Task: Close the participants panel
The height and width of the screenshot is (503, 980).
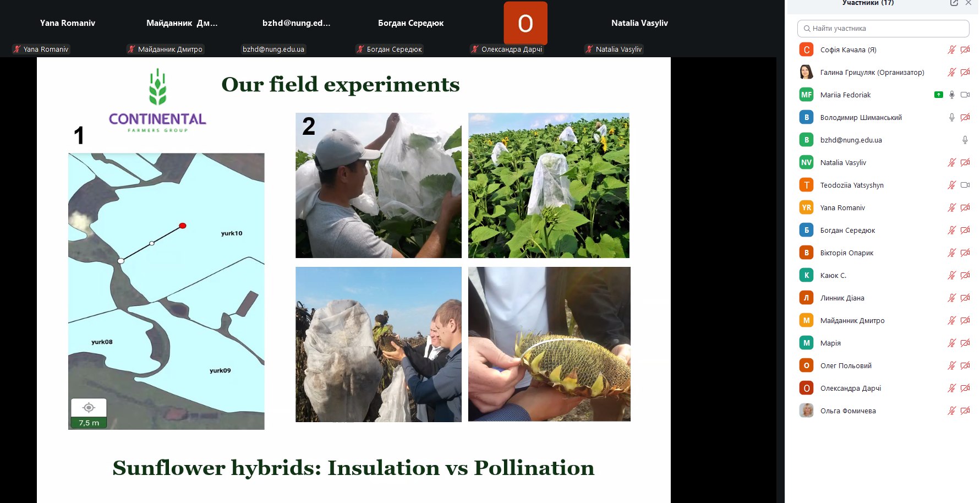Action: click(x=968, y=3)
